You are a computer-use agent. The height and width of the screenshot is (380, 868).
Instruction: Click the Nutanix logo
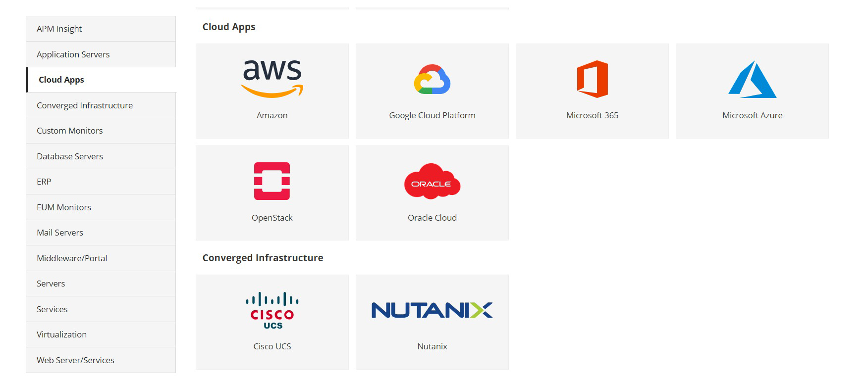(x=432, y=310)
